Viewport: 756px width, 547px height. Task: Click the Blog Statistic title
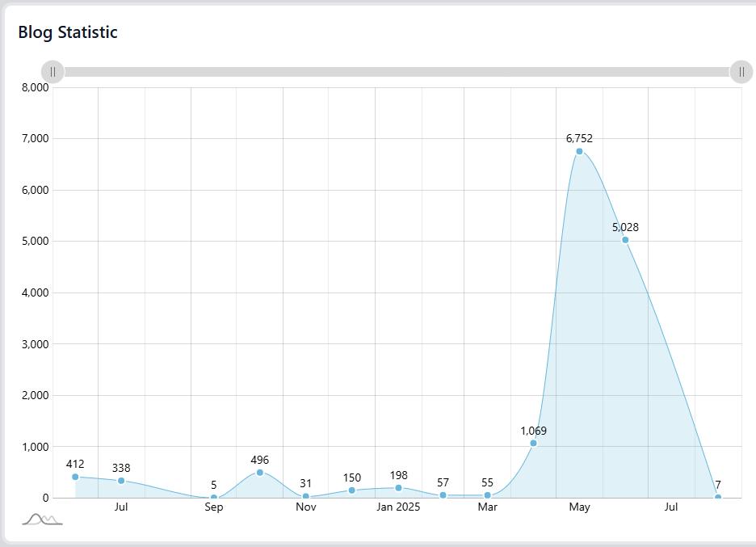click(68, 32)
